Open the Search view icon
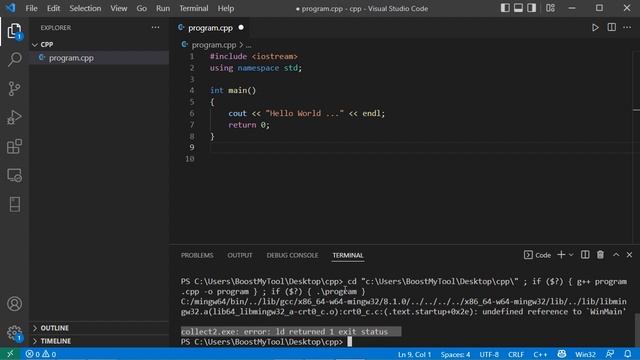 [x=14, y=60]
